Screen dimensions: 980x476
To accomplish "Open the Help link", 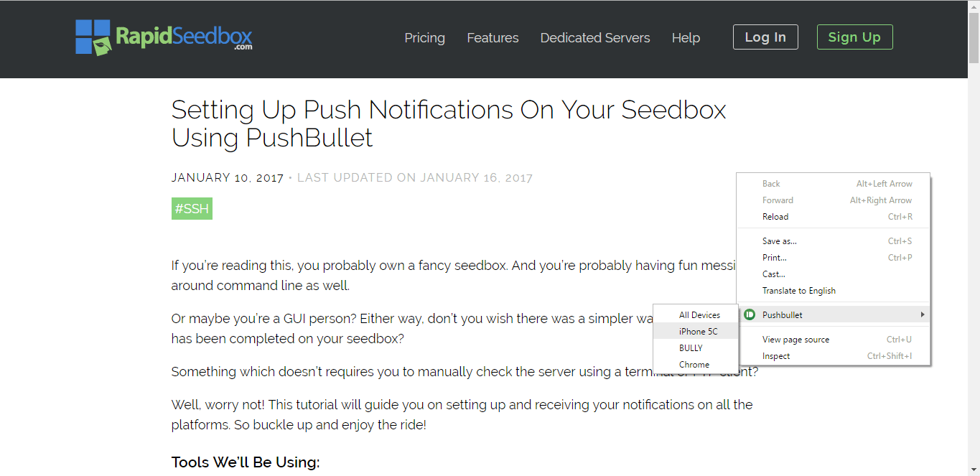I will (686, 38).
